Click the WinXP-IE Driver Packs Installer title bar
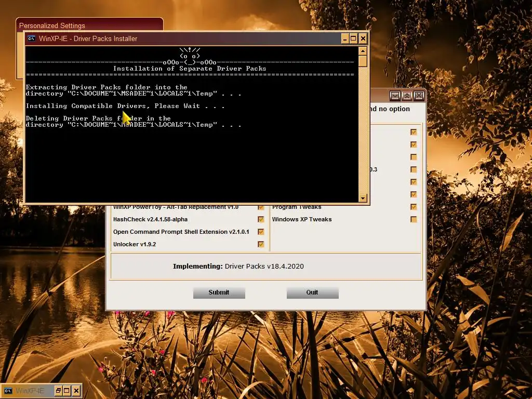Image resolution: width=532 pixels, height=399 pixels. click(x=183, y=38)
